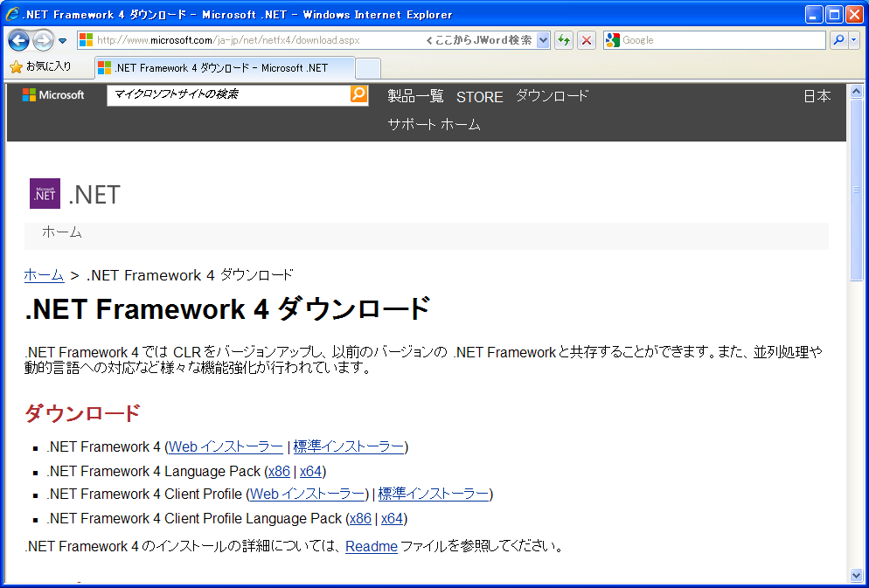Expand the address bar history dropdown
Image resolution: width=869 pixels, height=588 pixels.
(x=543, y=40)
